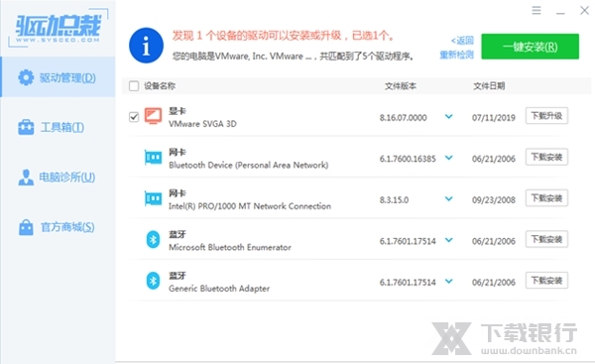Click the 设备名称 column header
The height and width of the screenshot is (364, 595).
click(160, 86)
